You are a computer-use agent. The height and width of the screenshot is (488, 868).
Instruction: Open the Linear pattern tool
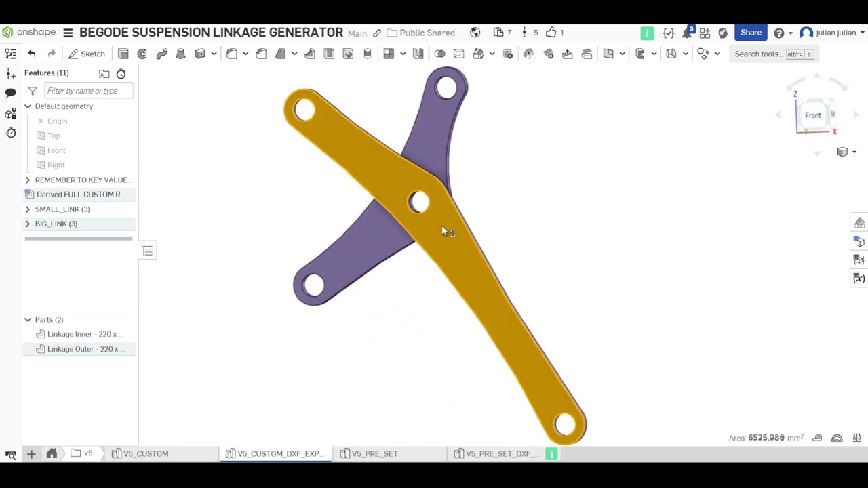click(x=389, y=54)
